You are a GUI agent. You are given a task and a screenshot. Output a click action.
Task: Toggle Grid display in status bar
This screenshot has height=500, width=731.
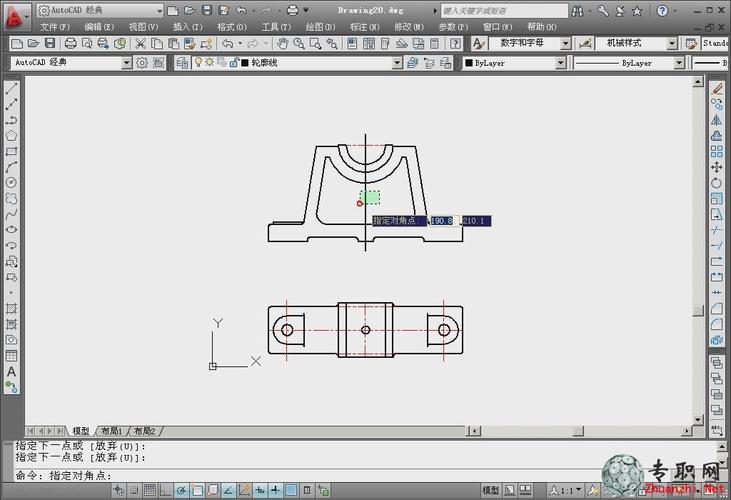(x=150, y=490)
